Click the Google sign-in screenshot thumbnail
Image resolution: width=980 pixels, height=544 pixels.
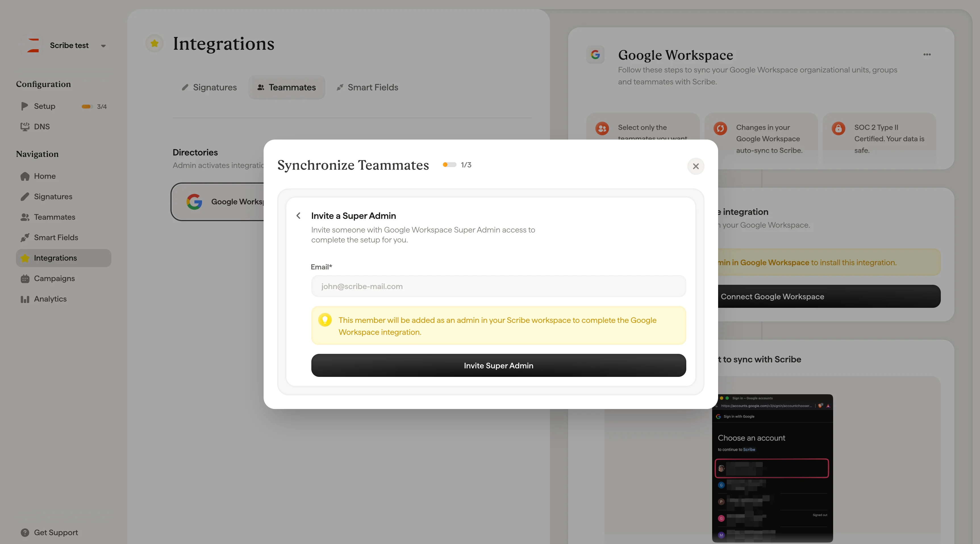tap(773, 468)
